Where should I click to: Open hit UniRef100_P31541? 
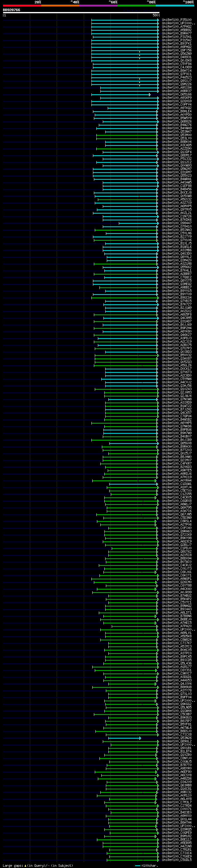click(x=176, y=37)
